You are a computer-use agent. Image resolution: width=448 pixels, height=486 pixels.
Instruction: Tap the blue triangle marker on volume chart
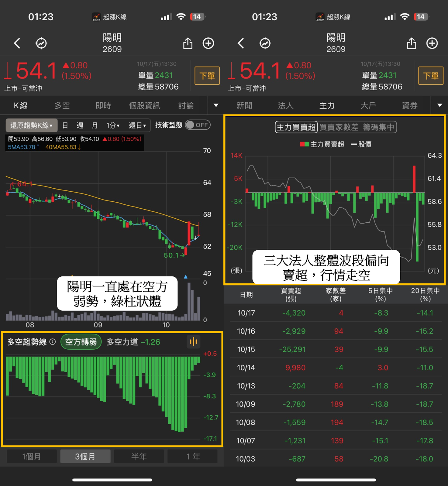point(186,277)
